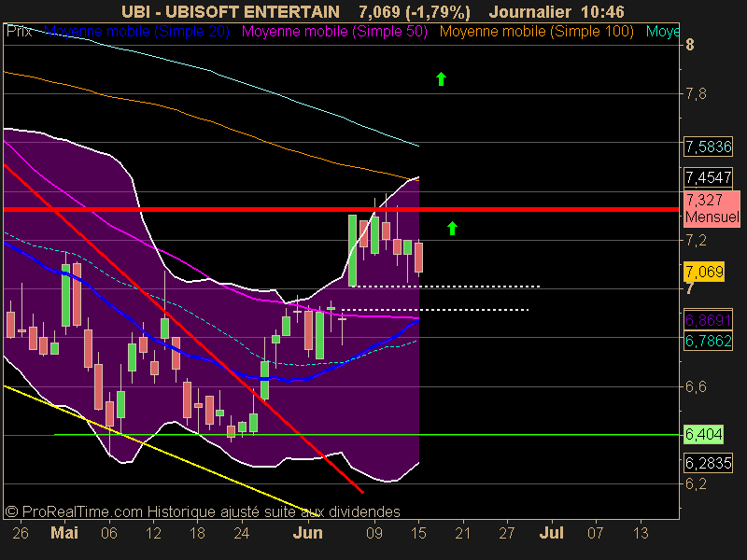747x560 pixels.
Task: Click the 7,8 price scale value
Action: click(x=696, y=94)
